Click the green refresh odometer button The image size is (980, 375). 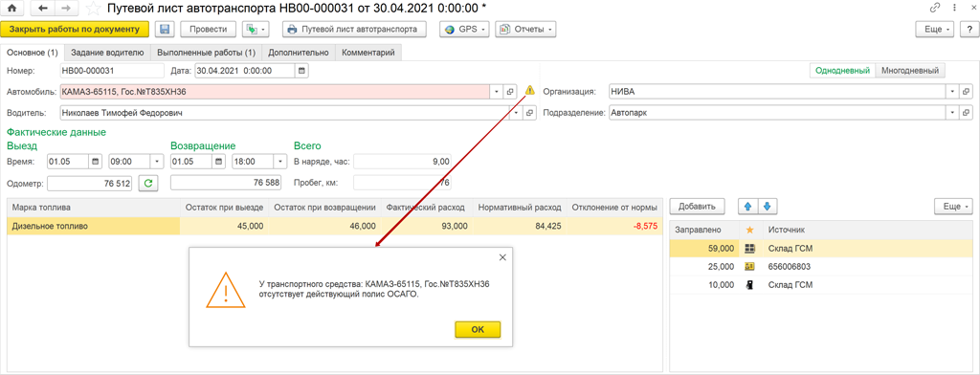(x=148, y=183)
